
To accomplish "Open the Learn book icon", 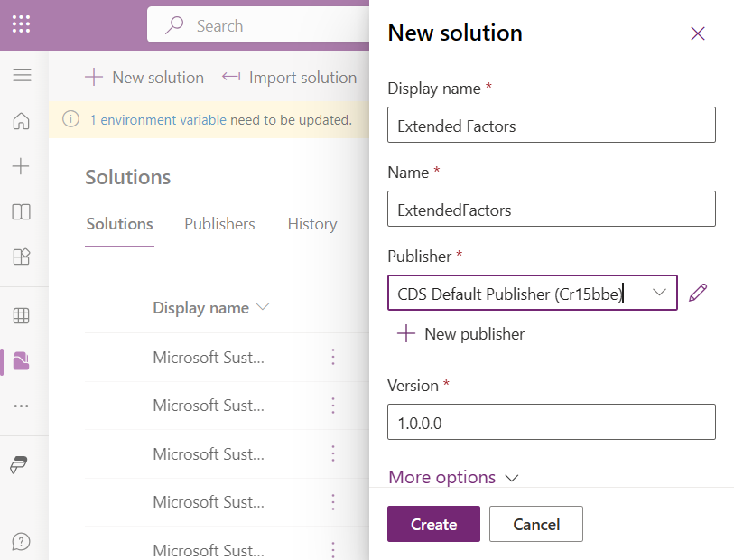I will [21, 211].
